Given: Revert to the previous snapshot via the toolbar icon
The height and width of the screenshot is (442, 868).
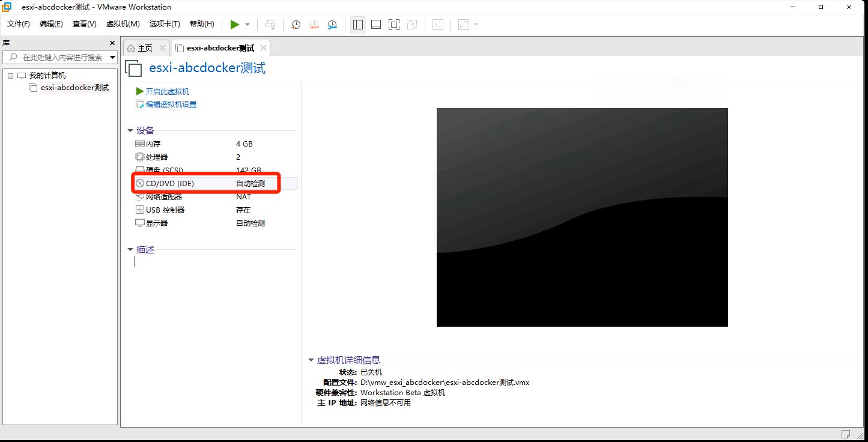Looking at the screenshot, I should pos(314,25).
